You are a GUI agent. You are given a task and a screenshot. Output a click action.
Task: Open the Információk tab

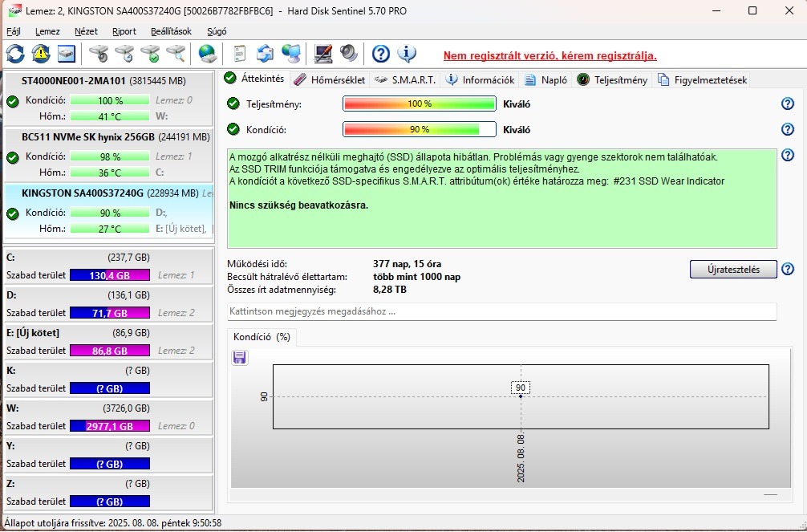tap(481, 79)
